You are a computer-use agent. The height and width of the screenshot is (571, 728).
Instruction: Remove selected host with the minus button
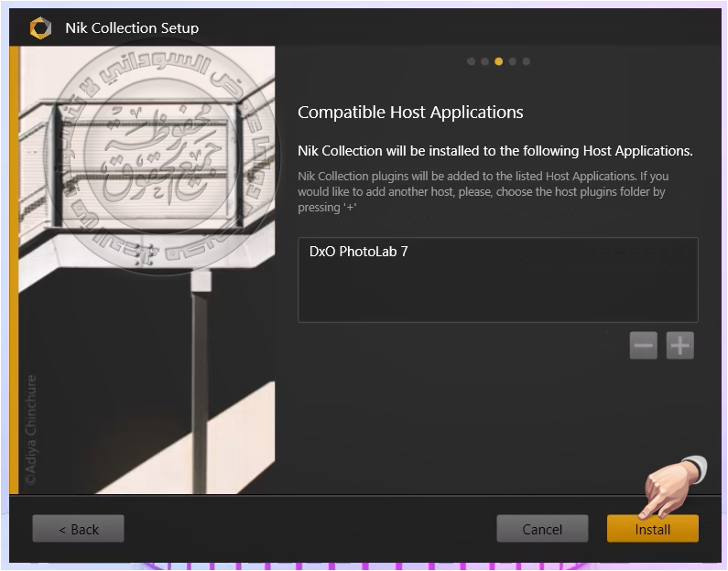(643, 345)
